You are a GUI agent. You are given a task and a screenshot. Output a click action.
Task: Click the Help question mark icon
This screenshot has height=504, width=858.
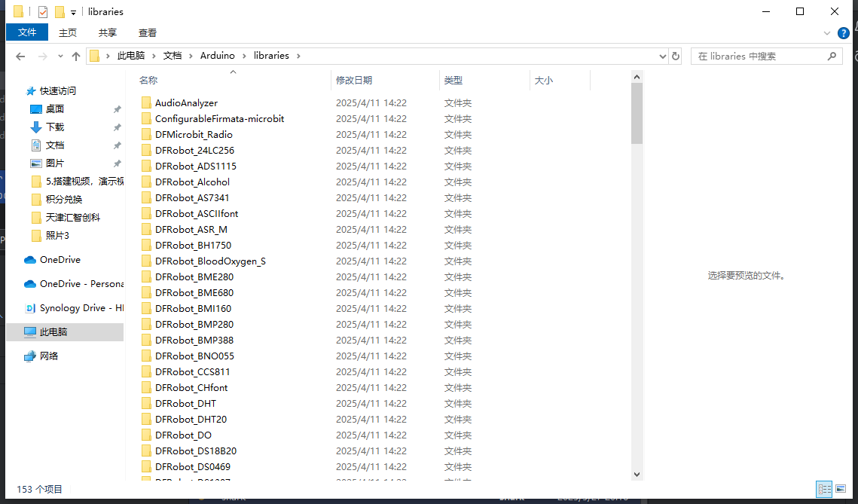[x=844, y=33]
